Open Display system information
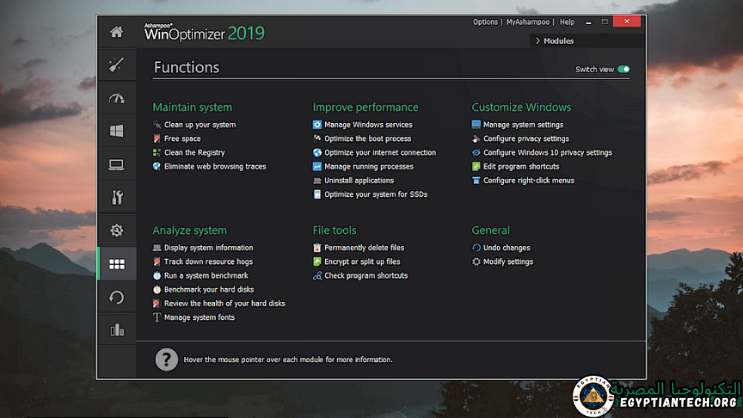743x418 pixels. click(x=203, y=248)
